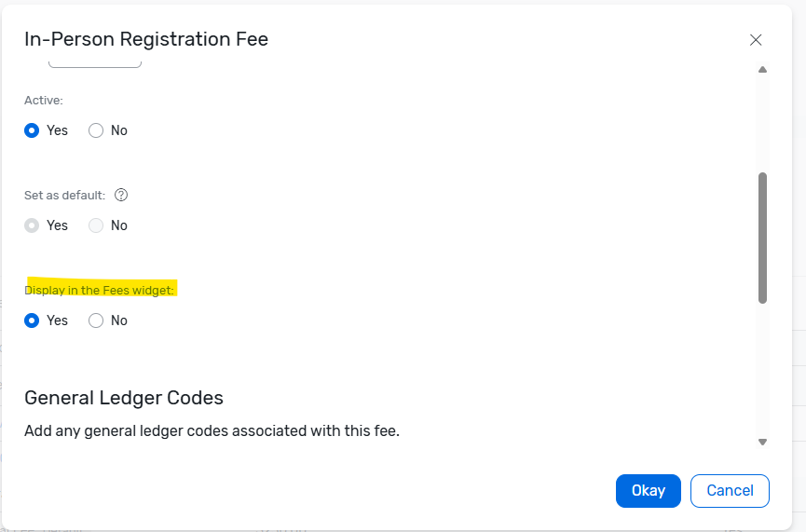The height and width of the screenshot is (532, 806).
Task: Open the help tooltip beside Set as default
Action: coord(120,196)
